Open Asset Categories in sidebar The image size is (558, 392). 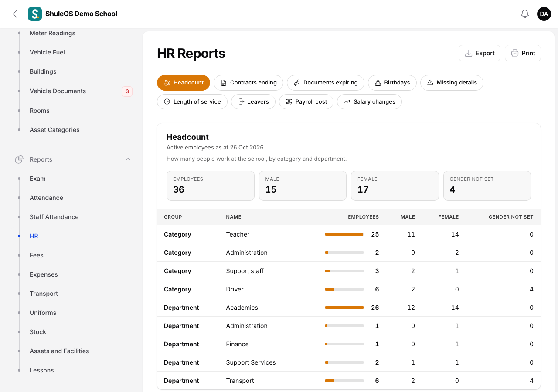tap(54, 130)
